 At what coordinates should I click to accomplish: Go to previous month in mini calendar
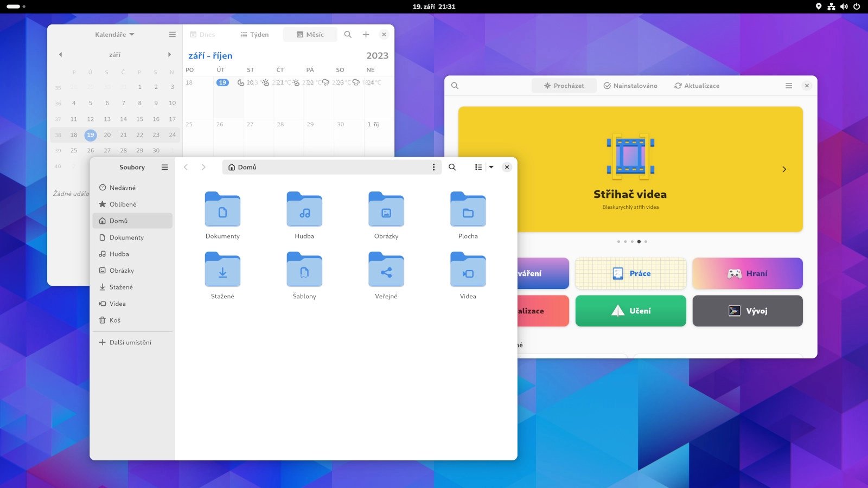pos(61,54)
